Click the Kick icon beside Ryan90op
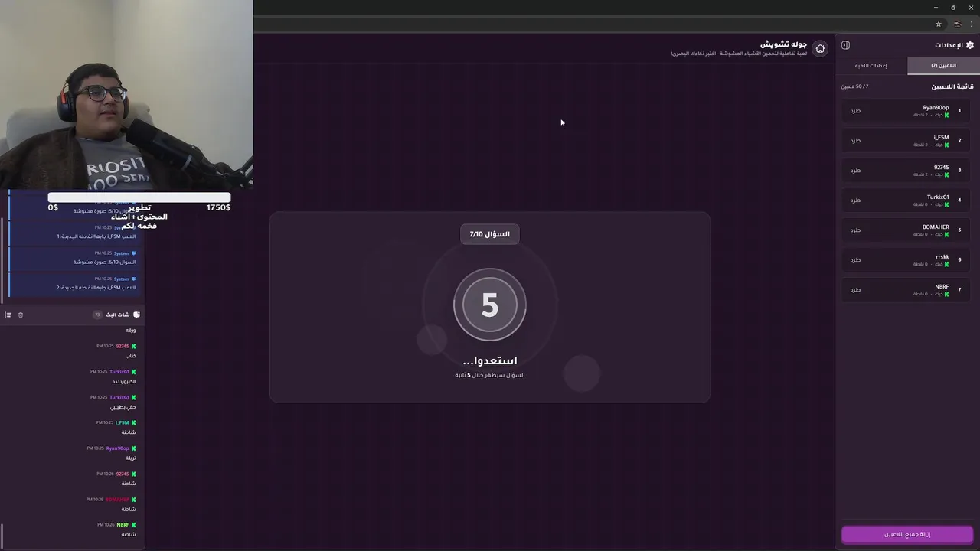Screen dimensions: 980x551 (x=947, y=115)
